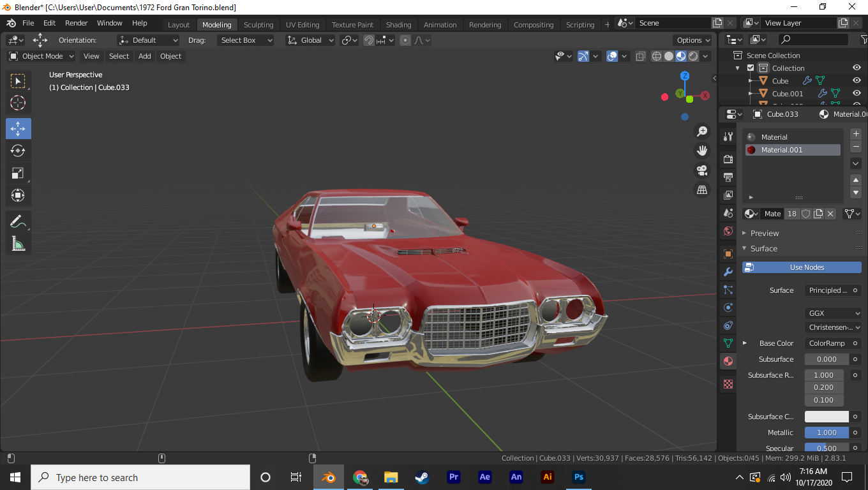Image resolution: width=868 pixels, height=490 pixels.
Task: Open the Drag Select Box dropdown
Action: point(245,40)
